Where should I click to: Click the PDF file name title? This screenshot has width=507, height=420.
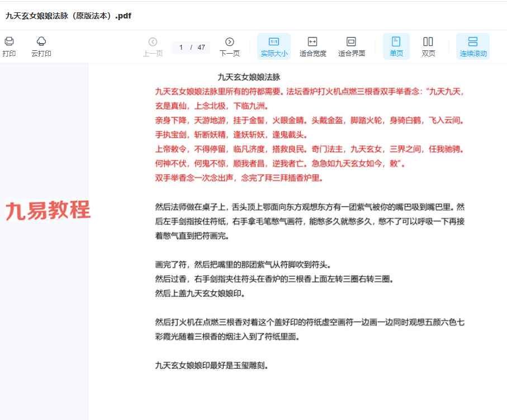pyautogui.click(x=68, y=16)
